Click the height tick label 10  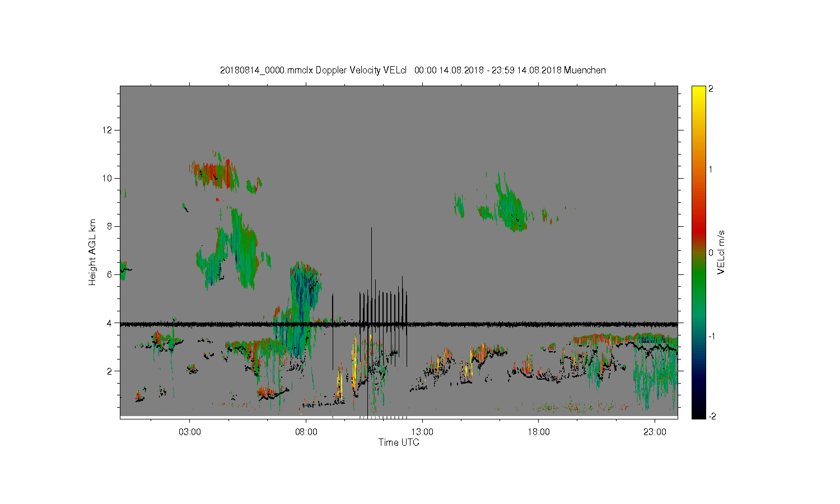pyautogui.click(x=108, y=178)
